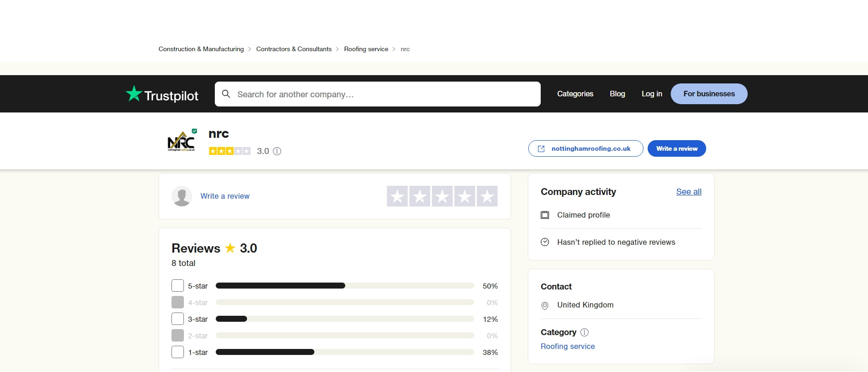868x372 pixels.
Task: Rate four stars in review box
Action: coord(465,196)
